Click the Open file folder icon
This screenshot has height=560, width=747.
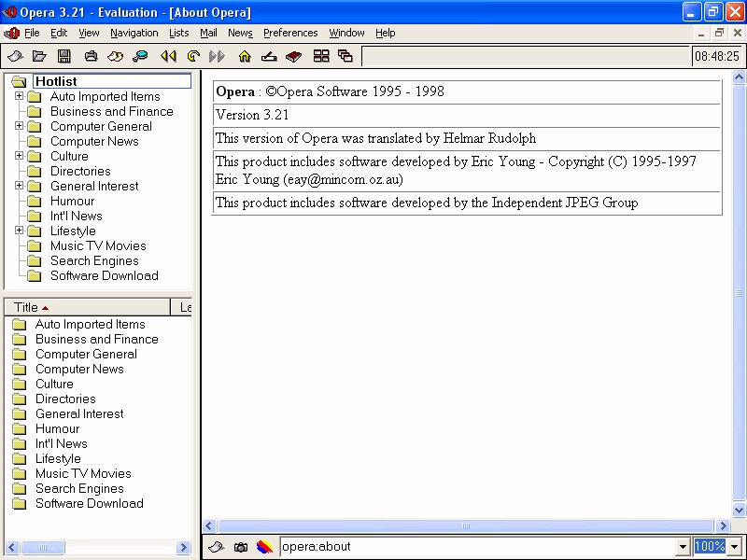click(39, 56)
